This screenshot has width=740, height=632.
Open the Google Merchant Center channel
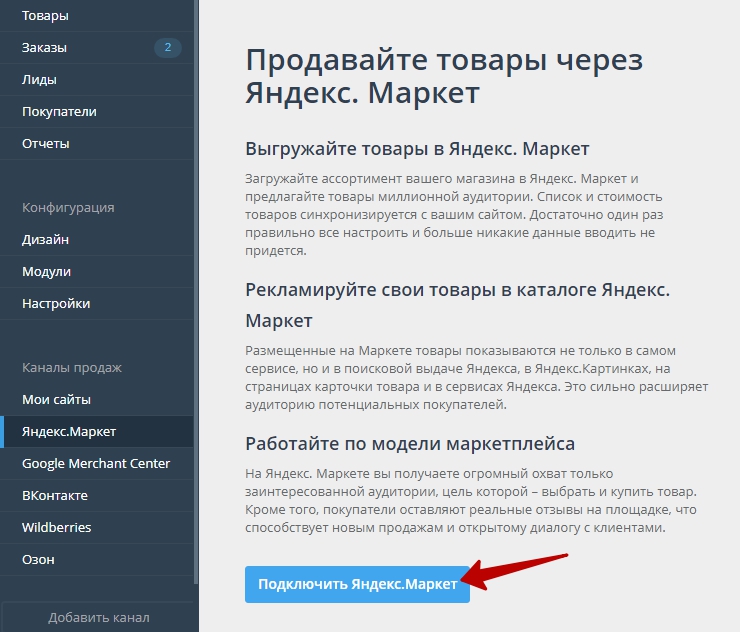[96, 463]
